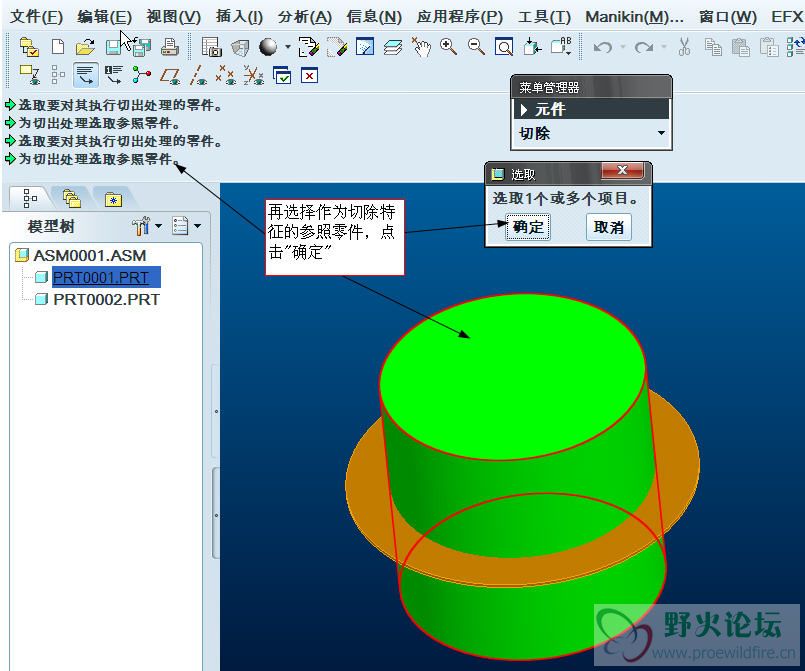805x671 pixels.
Task: Click the zoom out magnifier
Action: pos(476,47)
